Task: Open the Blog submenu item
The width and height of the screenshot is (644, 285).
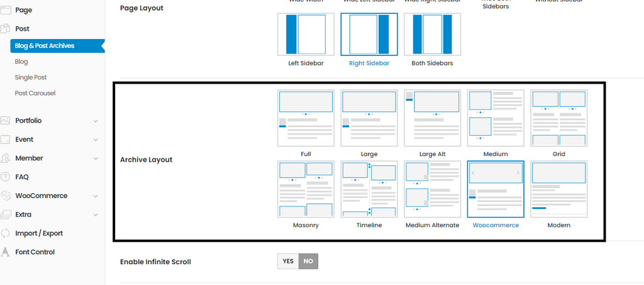Action: 21,62
